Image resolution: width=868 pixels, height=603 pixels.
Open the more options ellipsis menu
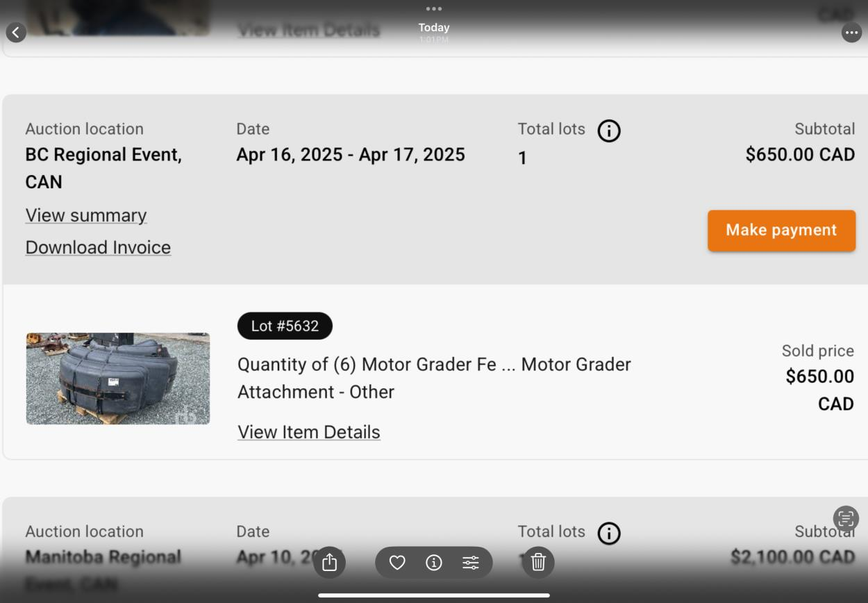coord(851,32)
